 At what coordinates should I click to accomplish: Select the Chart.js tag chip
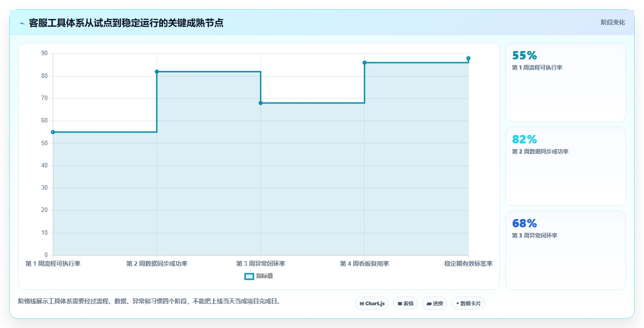point(372,303)
